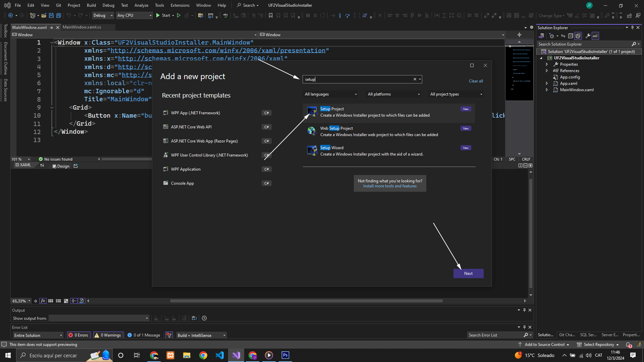
Task: Clear the search box using the X icon
Action: [x=415, y=79]
